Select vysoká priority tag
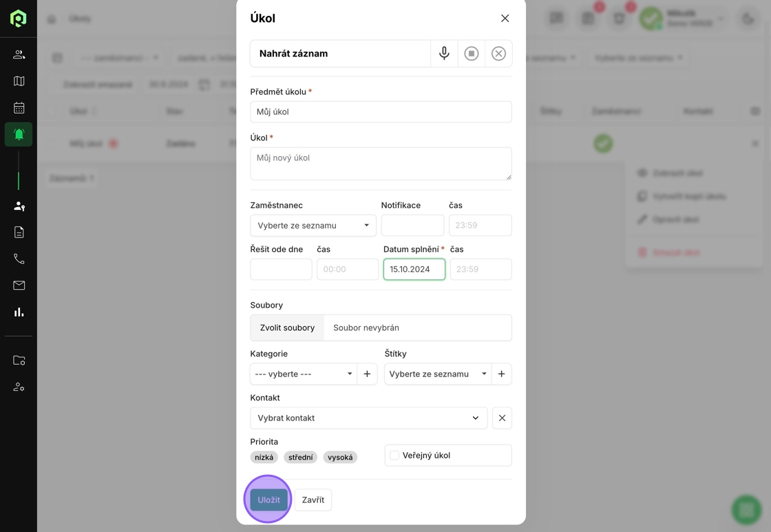The height and width of the screenshot is (532, 771). (340, 457)
